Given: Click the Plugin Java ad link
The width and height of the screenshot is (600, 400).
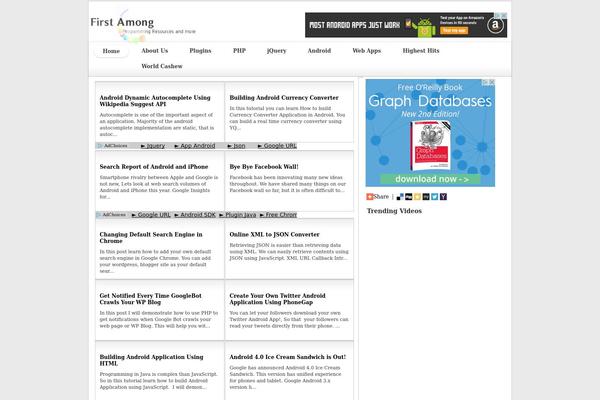Looking at the screenshot, I should click(238, 215).
